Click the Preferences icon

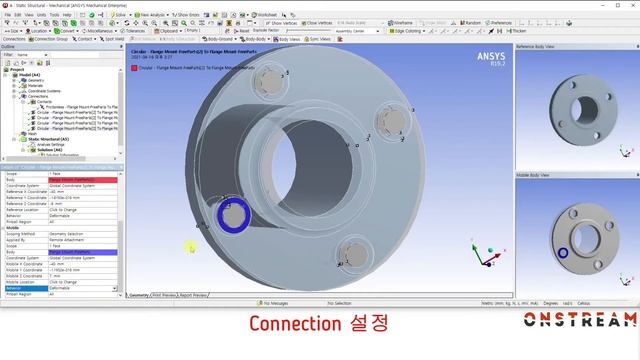(488, 23)
